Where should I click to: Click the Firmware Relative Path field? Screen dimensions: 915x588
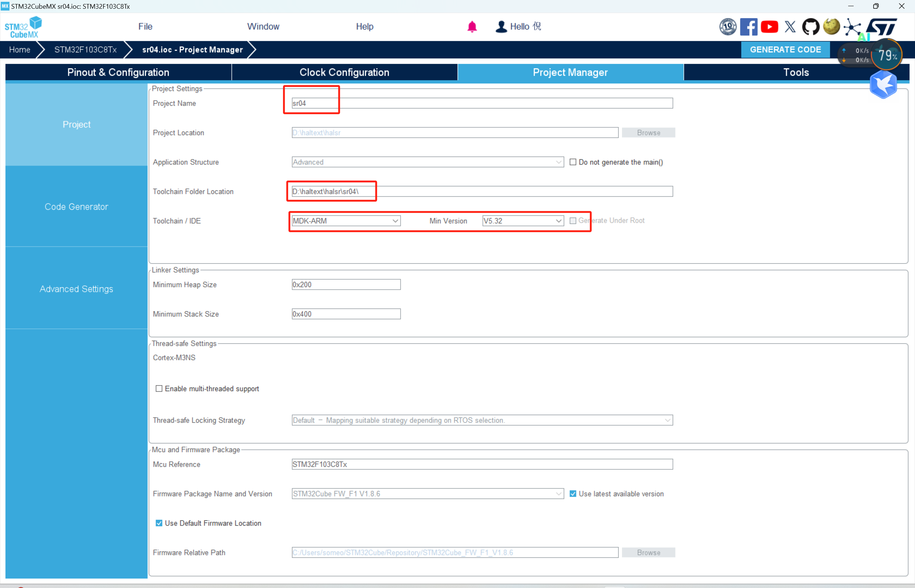[x=455, y=552]
